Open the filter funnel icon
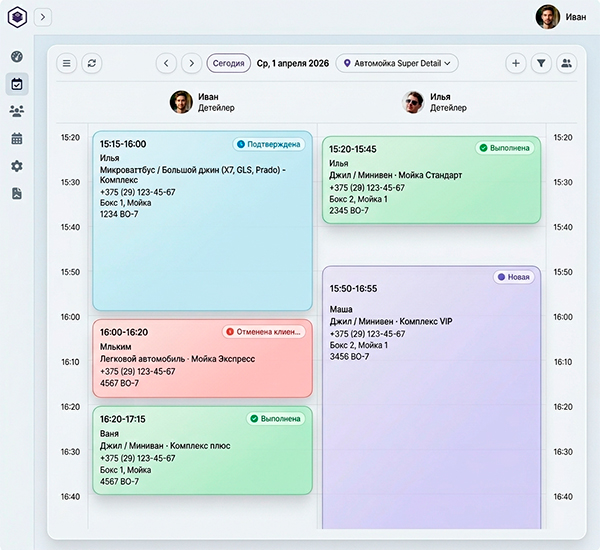This screenshot has width=600, height=550. point(542,63)
